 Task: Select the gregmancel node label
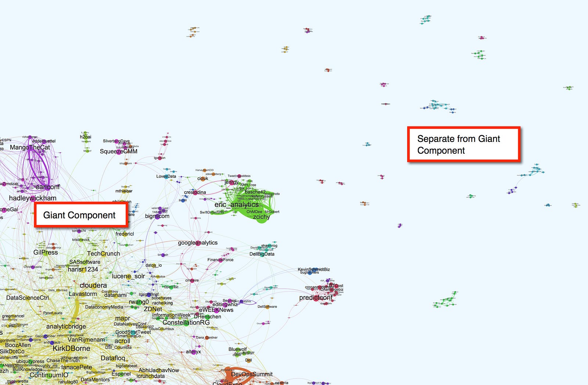tap(13, 316)
